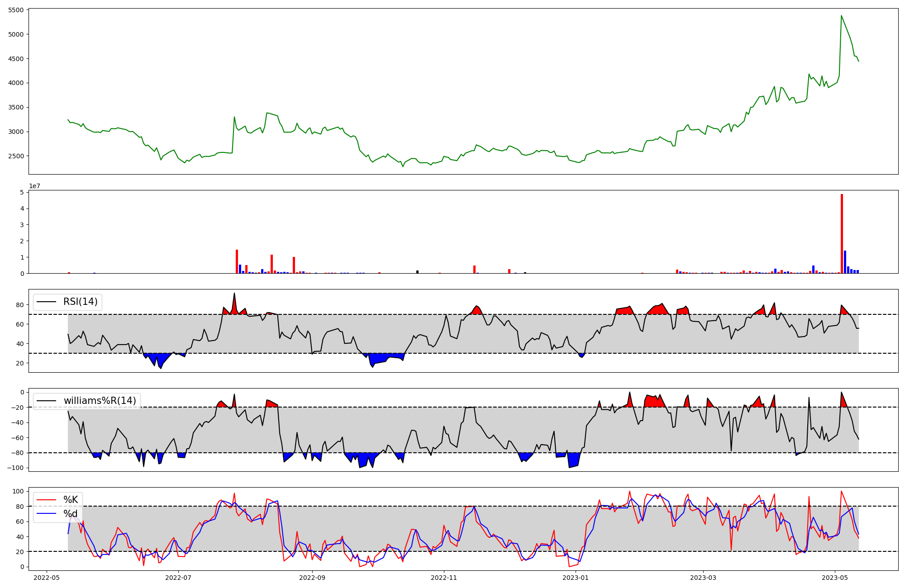Click the 2022-09 x-axis tick label
The width and height of the screenshot is (905, 588).
(312, 578)
